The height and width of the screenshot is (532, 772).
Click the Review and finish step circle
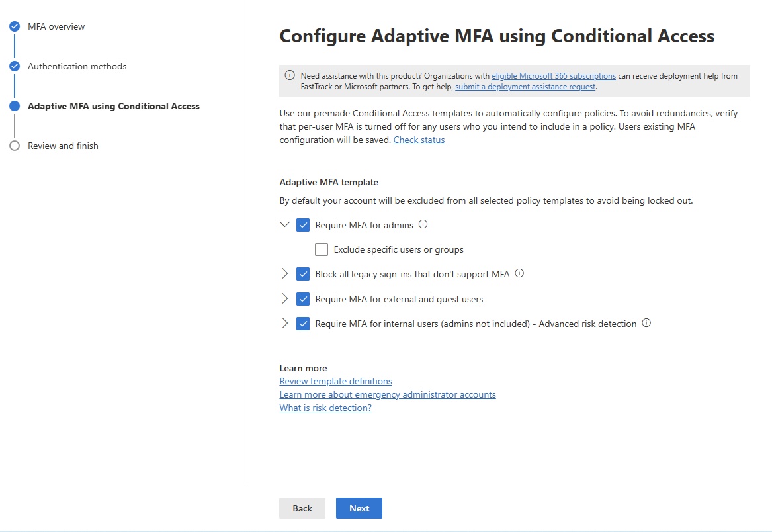[x=15, y=146]
